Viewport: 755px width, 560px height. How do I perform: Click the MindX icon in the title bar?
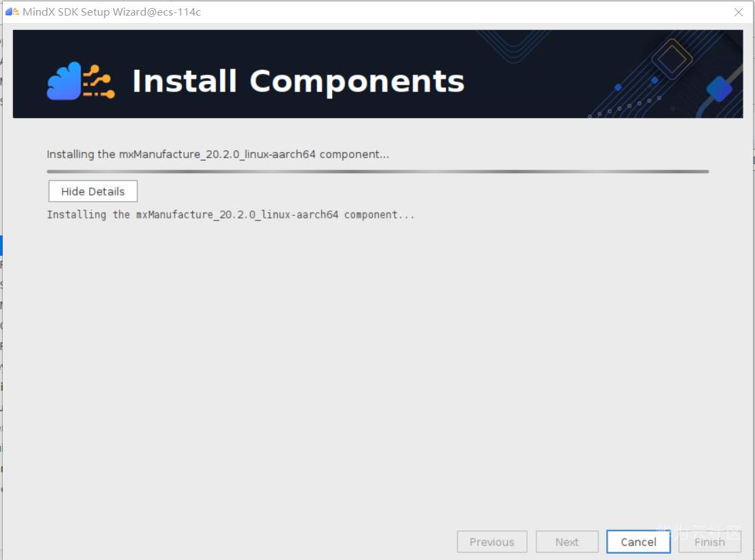point(12,12)
